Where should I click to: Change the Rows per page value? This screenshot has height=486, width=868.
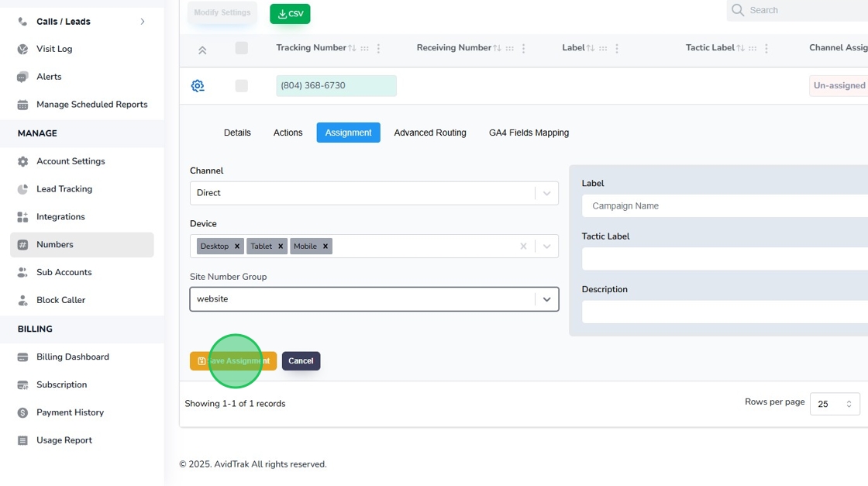click(x=835, y=404)
